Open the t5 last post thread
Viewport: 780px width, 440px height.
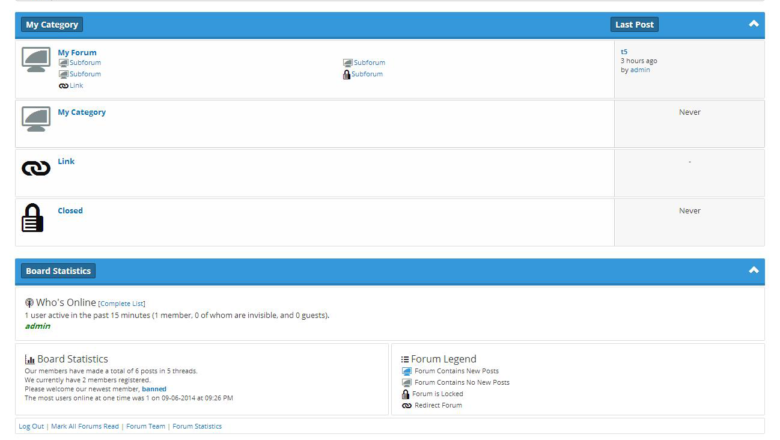[x=624, y=51]
